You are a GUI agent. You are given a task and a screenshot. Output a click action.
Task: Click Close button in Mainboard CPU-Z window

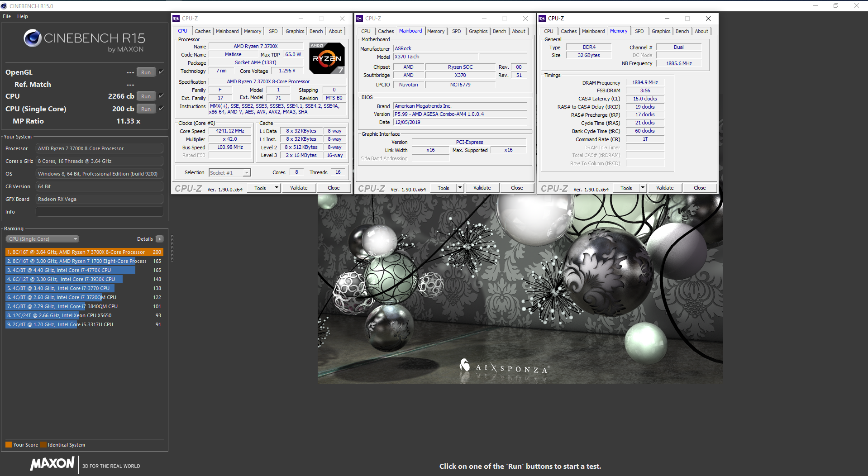[x=517, y=188]
